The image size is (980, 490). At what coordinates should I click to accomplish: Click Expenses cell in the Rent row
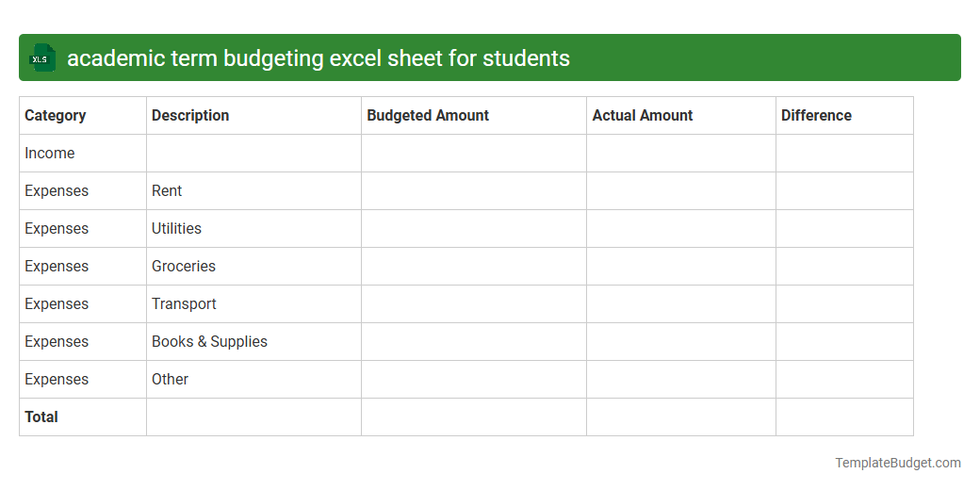click(x=83, y=191)
